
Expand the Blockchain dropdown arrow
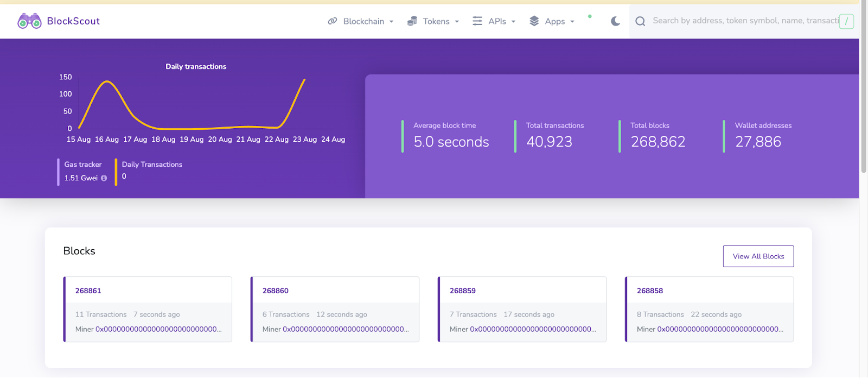[392, 22]
